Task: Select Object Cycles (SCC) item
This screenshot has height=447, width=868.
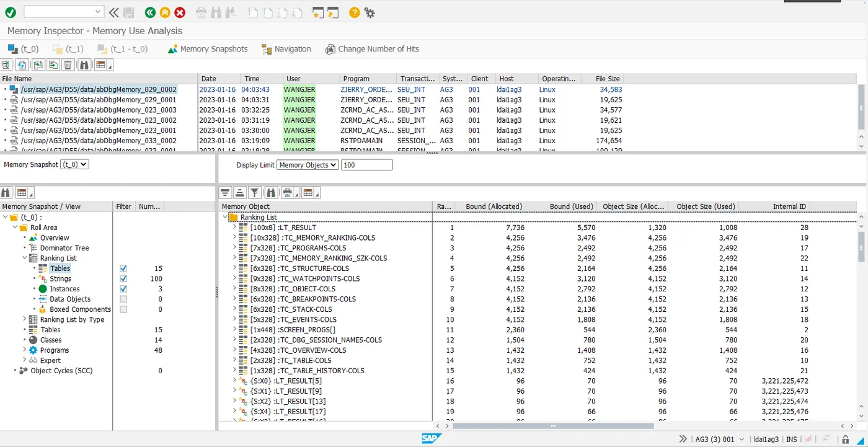Action: (x=61, y=371)
